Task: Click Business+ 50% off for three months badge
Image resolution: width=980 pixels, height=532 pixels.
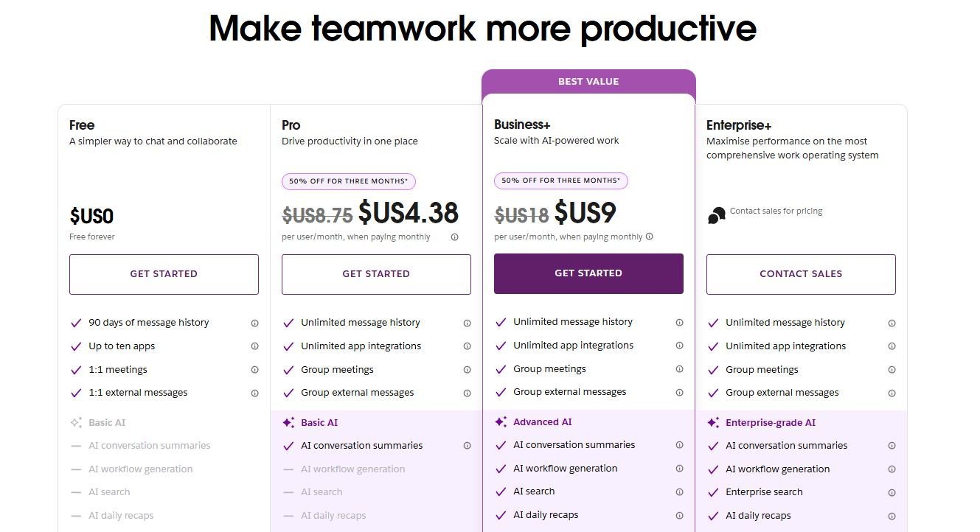Action: tap(561, 181)
